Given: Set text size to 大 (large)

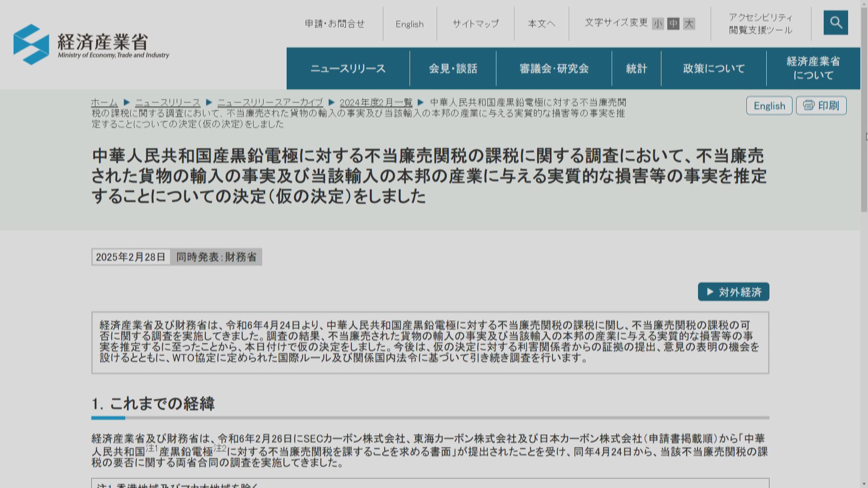Looking at the screenshot, I should 689,24.
